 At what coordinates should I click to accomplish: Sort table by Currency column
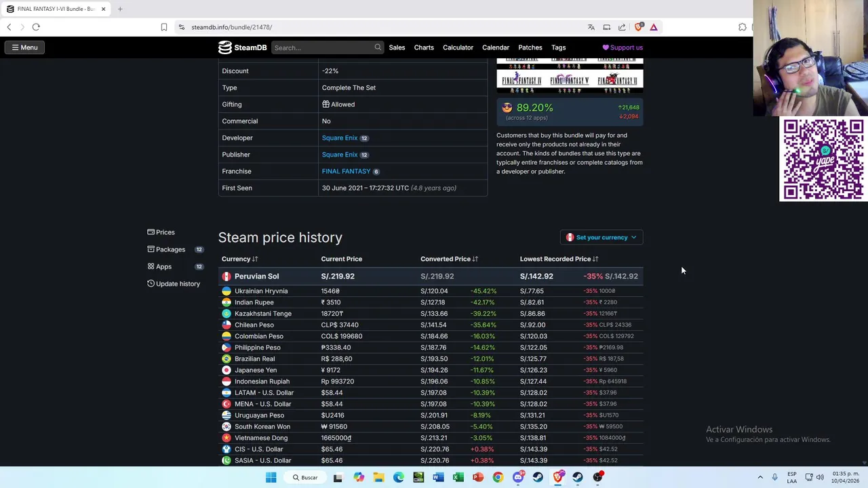click(239, 259)
